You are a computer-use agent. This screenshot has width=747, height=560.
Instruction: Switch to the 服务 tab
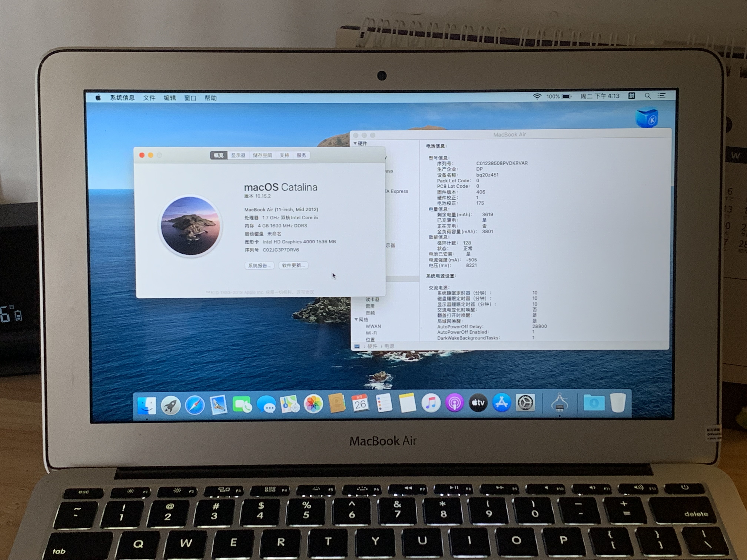coord(301,155)
